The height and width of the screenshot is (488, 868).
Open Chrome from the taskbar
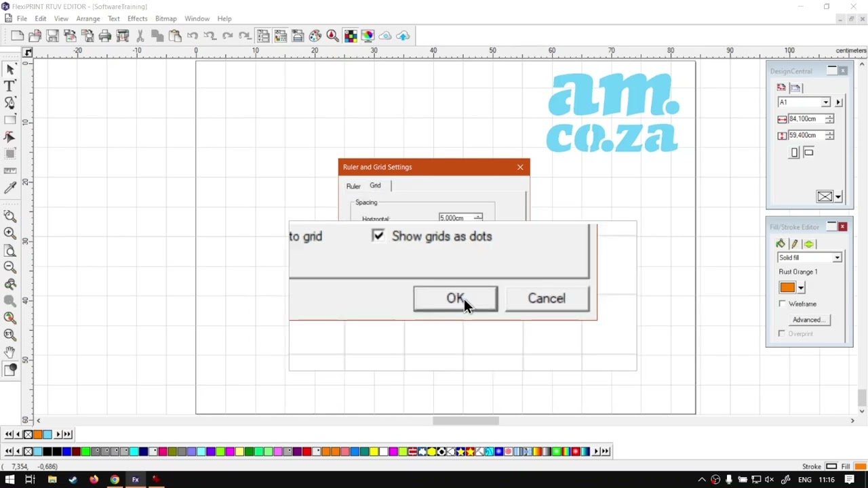pos(115,480)
